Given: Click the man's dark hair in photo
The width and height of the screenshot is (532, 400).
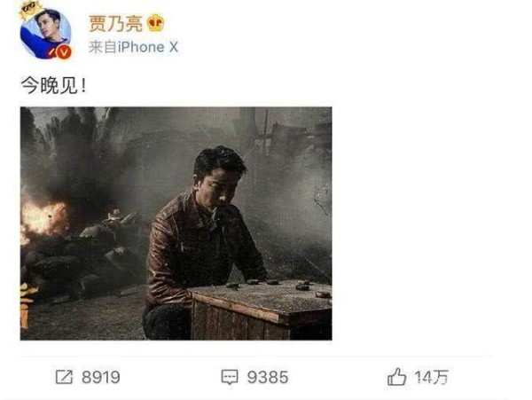Looking at the screenshot, I should point(219,161).
